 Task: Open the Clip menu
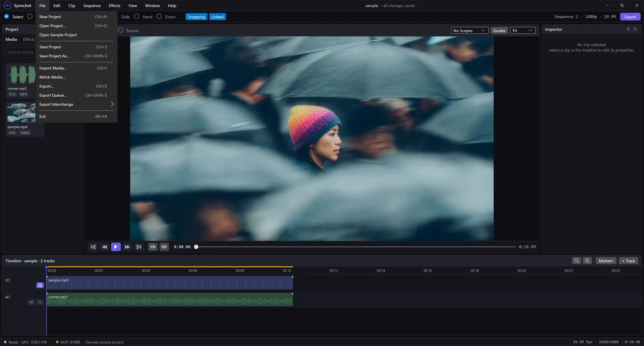coord(72,6)
